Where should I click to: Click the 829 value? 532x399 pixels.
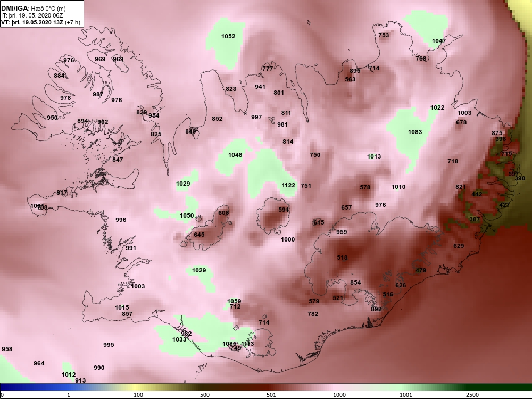point(142,113)
